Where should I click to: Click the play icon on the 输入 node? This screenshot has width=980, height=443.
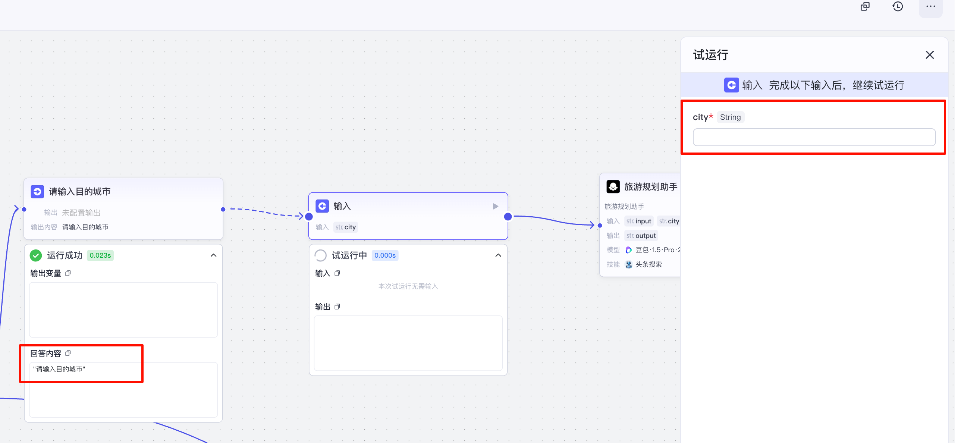(x=495, y=206)
